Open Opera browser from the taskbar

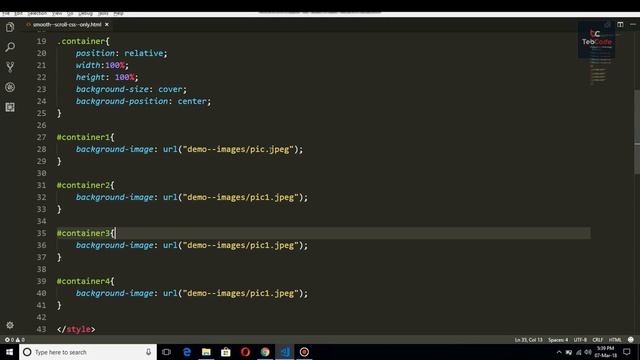(x=245, y=352)
